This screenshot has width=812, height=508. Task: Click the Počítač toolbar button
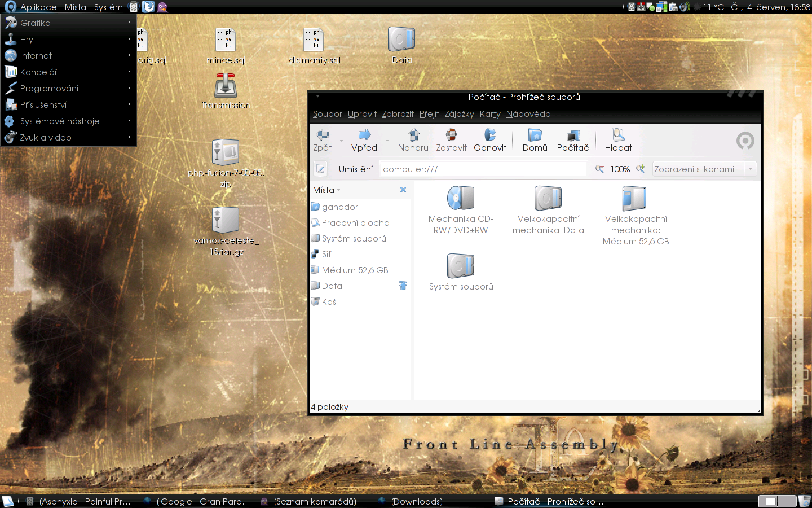coord(573,140)
